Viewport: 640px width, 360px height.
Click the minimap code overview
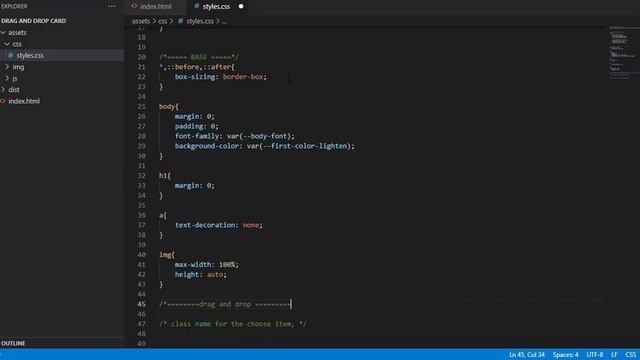point(623,53)
